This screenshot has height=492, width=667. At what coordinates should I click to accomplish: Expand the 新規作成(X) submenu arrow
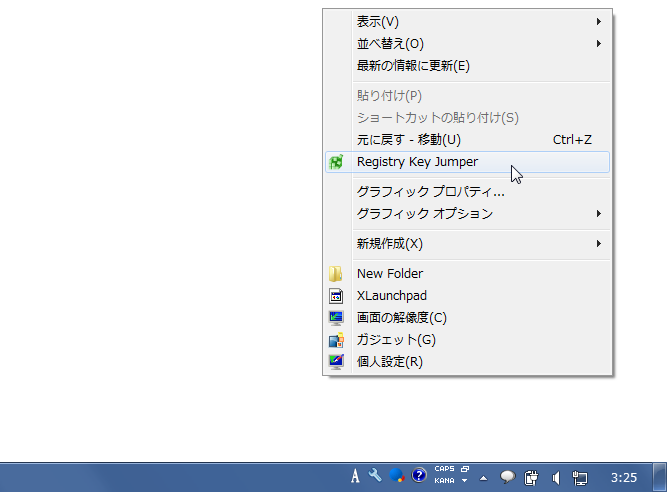599,244
